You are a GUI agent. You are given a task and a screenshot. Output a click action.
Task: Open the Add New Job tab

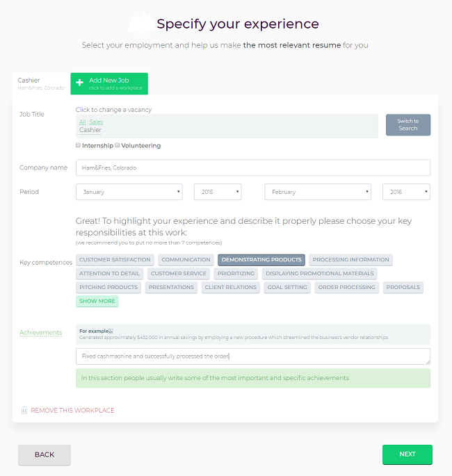click(x=109, y=84)
